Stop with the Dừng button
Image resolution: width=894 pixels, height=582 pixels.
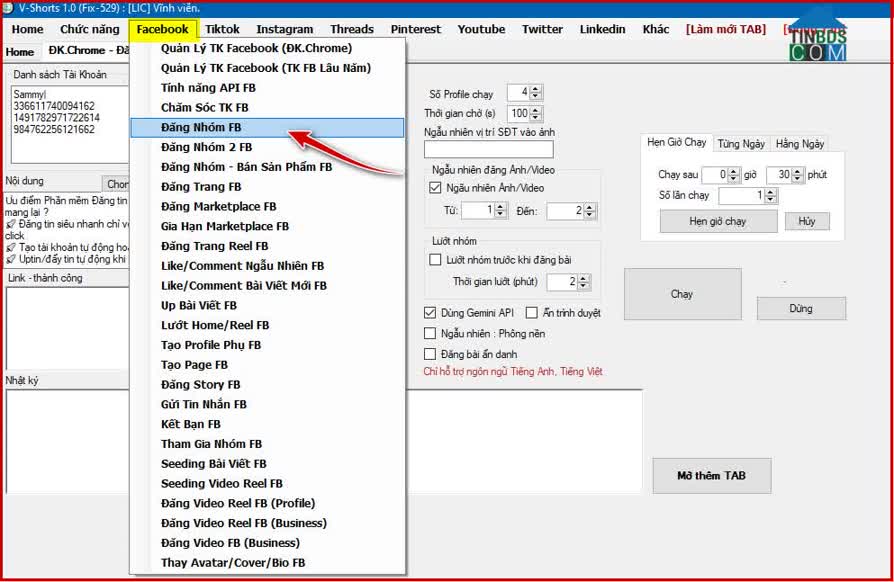(801, 308)
